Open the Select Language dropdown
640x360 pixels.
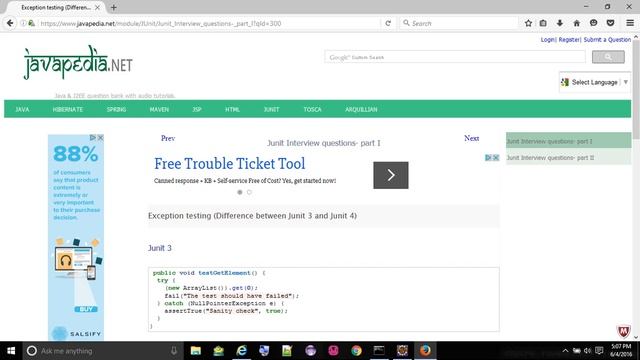point(595,82)
